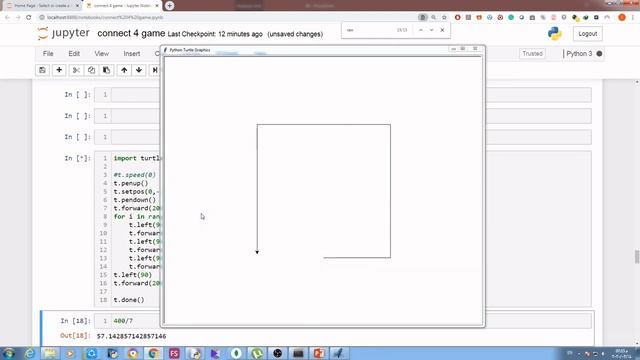Click the import turtle code line
This screenshot has width=640, height=360.
pyautogui.click(x=137, y=158)
